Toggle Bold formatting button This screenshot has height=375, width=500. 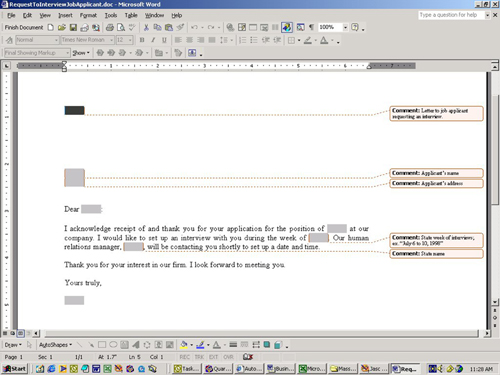point(142,40)
